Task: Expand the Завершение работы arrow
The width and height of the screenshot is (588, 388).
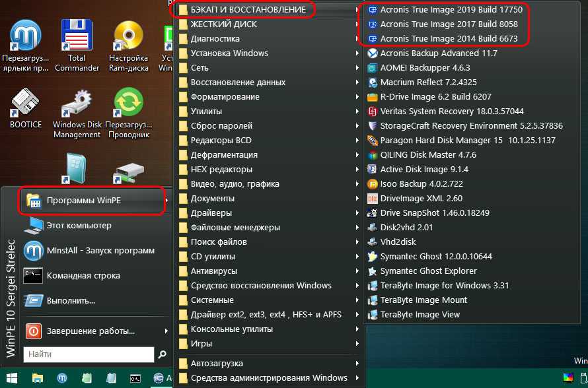Action: click(x=166, y=331)
